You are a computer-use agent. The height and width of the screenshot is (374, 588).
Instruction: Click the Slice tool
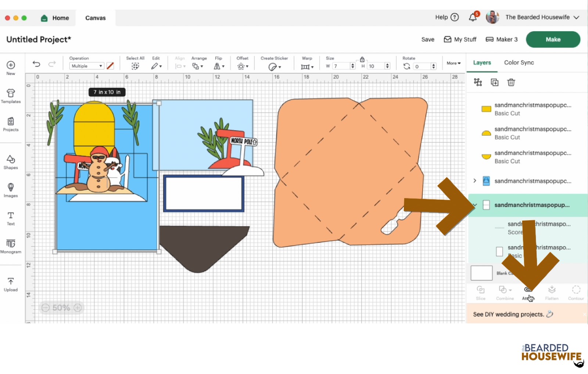point(480,293)
